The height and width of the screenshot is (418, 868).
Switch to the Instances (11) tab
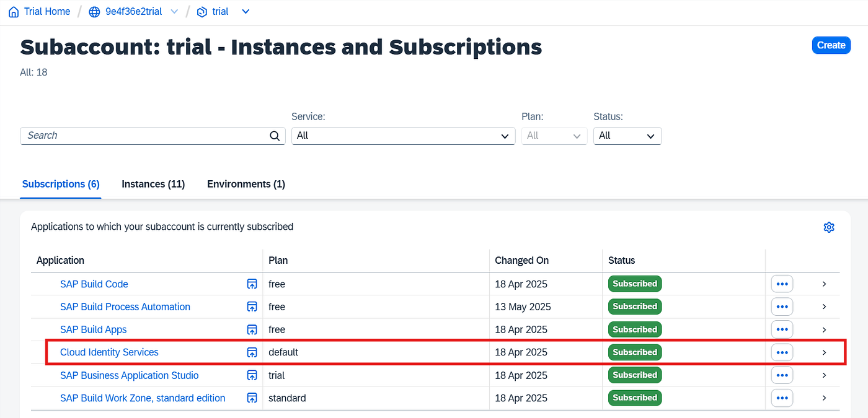(153, 184)
